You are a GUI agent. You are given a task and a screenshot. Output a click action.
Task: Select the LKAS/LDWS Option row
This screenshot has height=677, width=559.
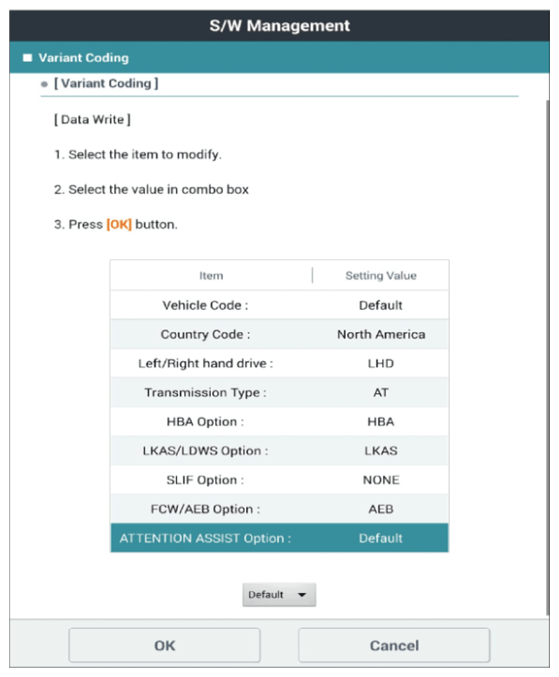279,451
